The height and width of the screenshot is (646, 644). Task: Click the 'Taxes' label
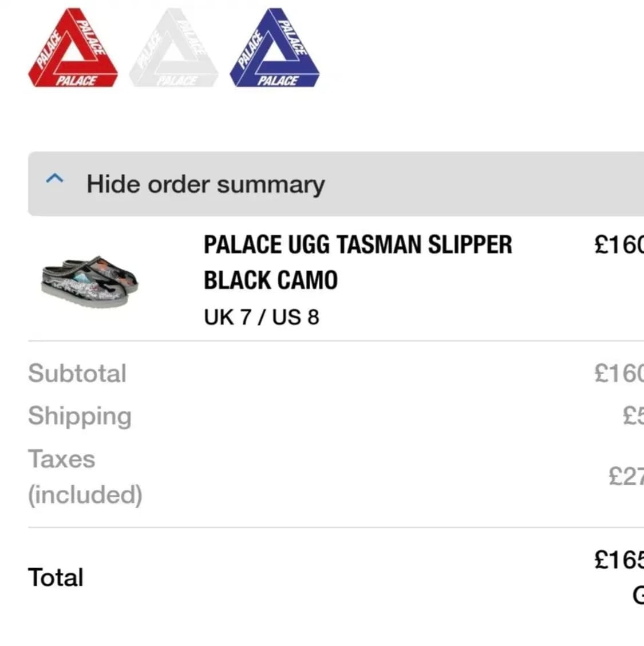(62, 459)
